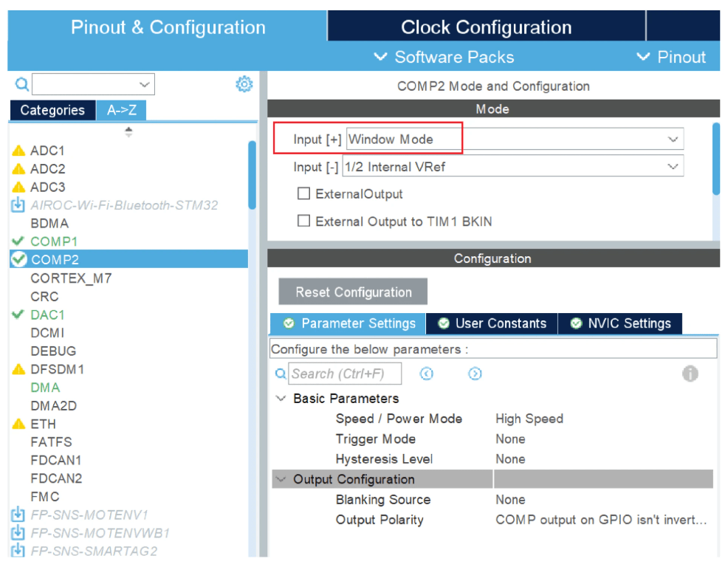The width and height of the screenshot is (728, 567).
Task: Click download icon beside AIROC-Wi-Fi-Bluetooth-STM32
Action: [x=18, y=205]
